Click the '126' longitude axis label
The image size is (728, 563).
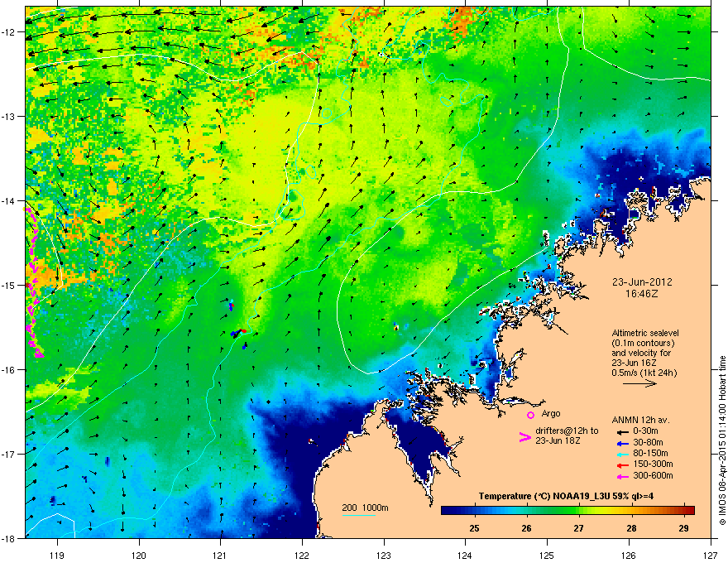tap(629, 555)
